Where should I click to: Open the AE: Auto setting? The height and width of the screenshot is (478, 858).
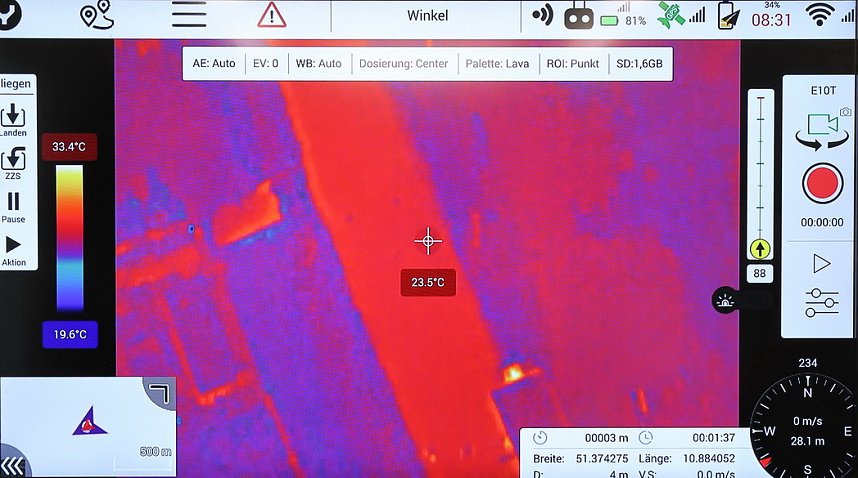click(214, 63)
